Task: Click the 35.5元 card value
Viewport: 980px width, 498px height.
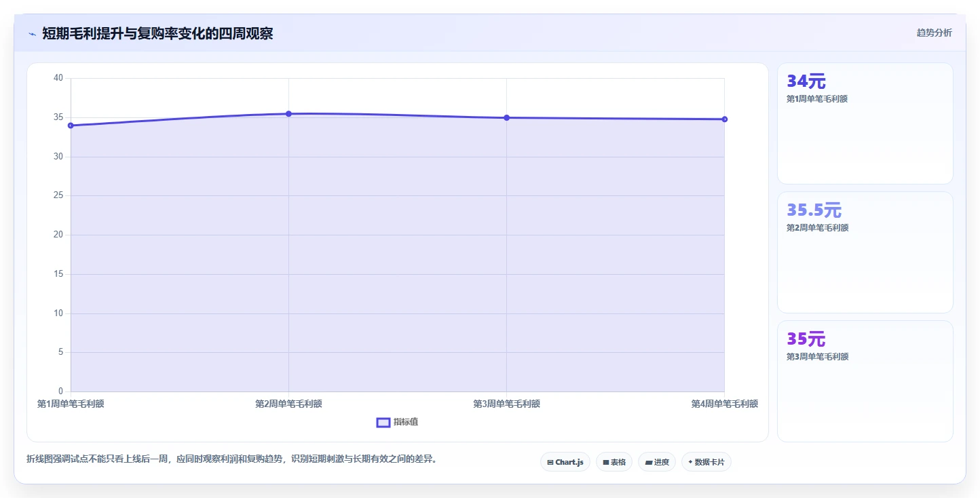Action: (x=814, y=210)
